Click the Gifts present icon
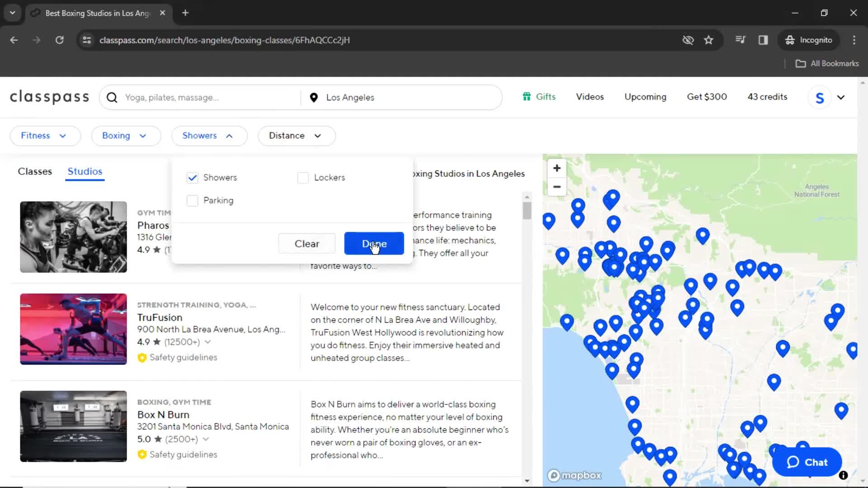This screenshot has width=868, height=488. click(x=527, y=97)
